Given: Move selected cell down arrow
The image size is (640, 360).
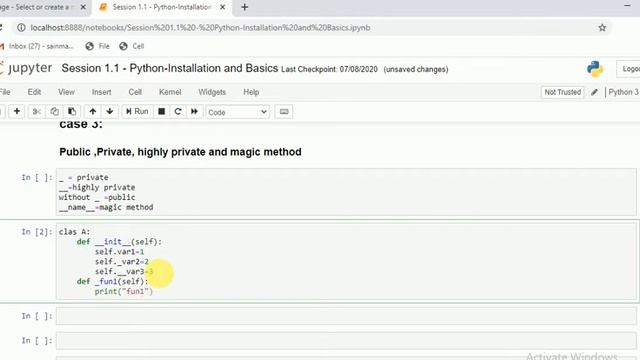Looking at the screenshot, I should coord(110,111).
